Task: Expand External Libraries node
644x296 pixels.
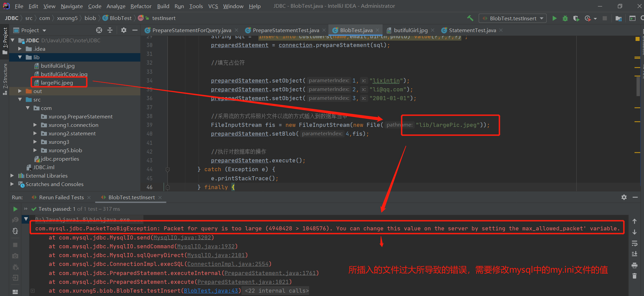Action: [12, 176]
